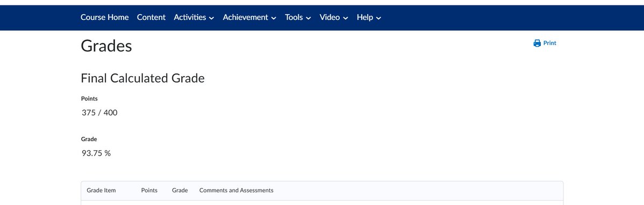Open the Course Home page

coord(104,17)
